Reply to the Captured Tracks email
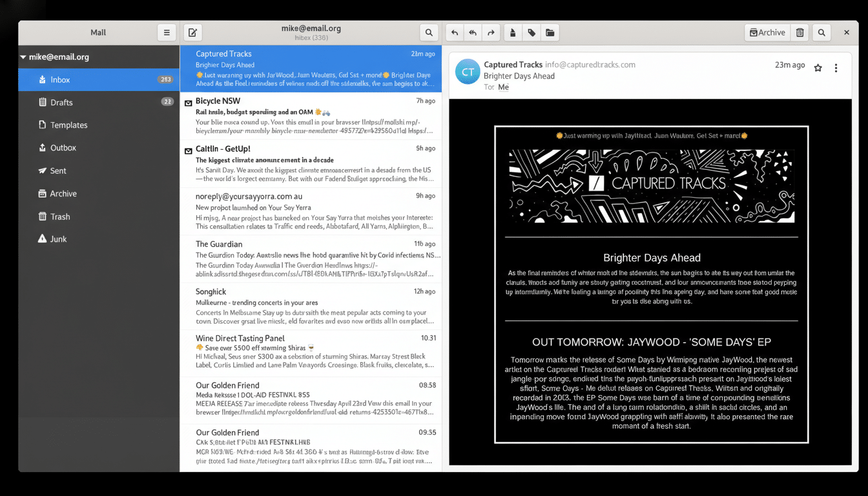868x496 pixels. tap(454, 32)
